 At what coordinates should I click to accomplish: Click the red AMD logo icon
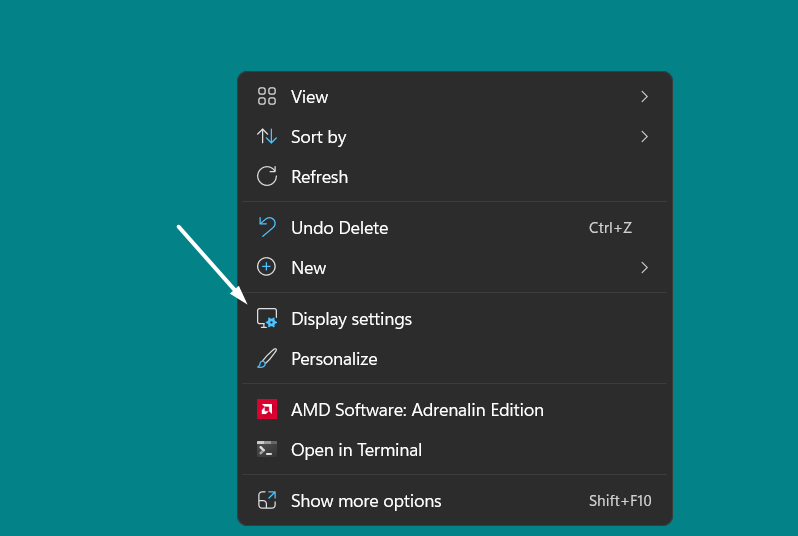click(x=267, y=410)
